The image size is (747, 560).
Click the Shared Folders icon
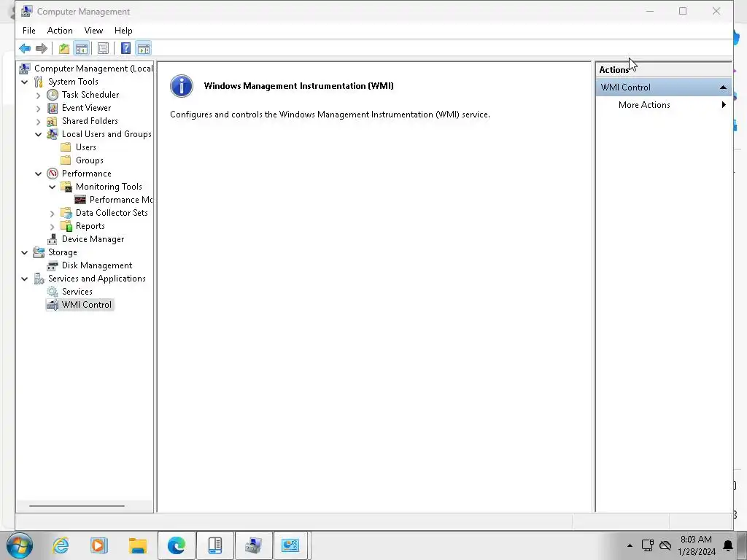(53, 121)
